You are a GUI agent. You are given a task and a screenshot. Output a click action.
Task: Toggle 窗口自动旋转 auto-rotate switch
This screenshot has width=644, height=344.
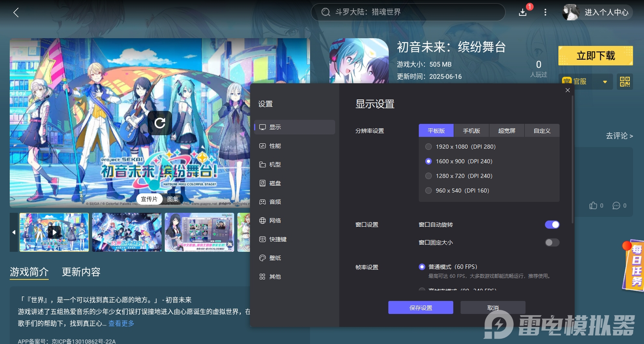tap(552, 225)
